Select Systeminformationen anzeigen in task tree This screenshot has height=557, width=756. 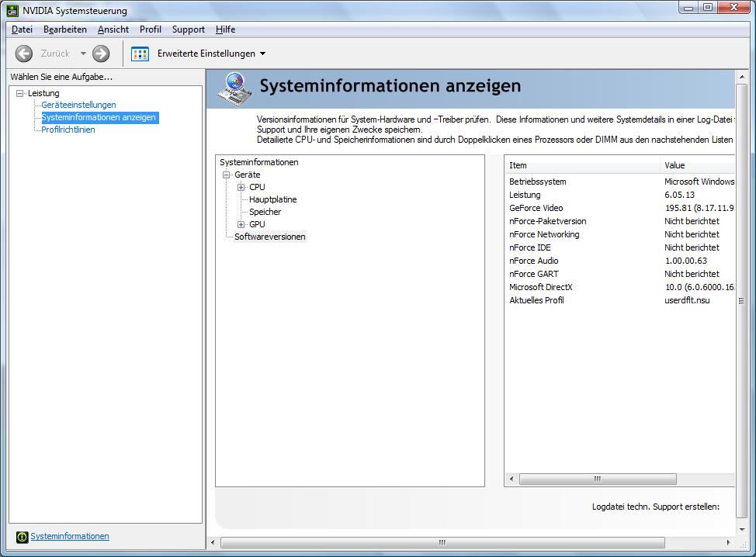point(99,117)
